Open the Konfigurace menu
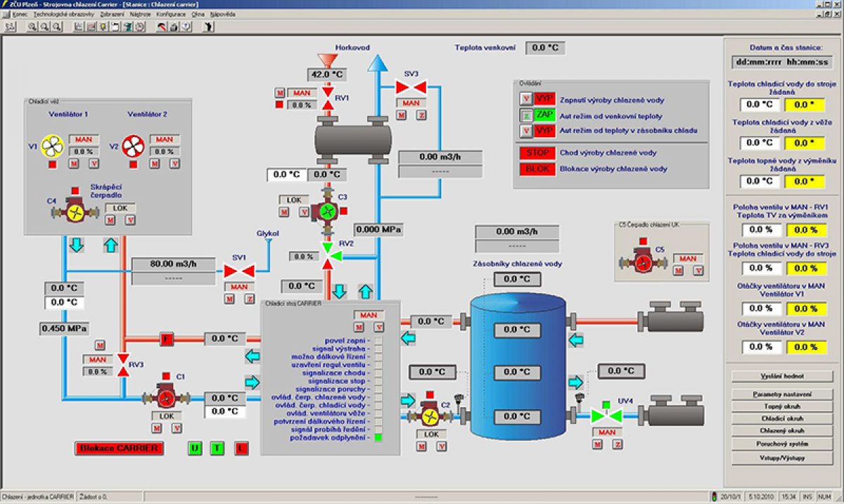This screenshot has height=504, width=844. (171, 13)
